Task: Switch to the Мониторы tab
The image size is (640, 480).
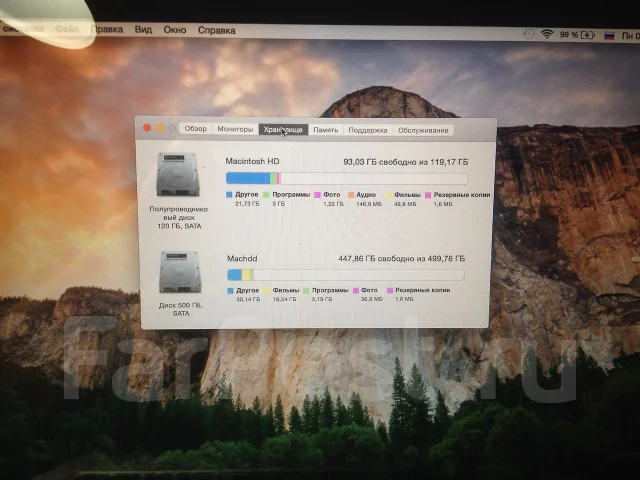Action: 235,129
